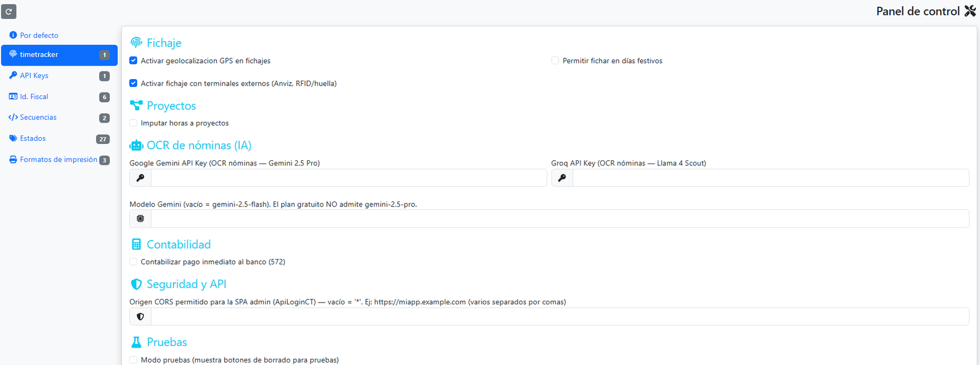The width and height of the screenshot is (980, 365).
Task: Check Contabilizar pago inmediato al banco
Action: (133, 262)
